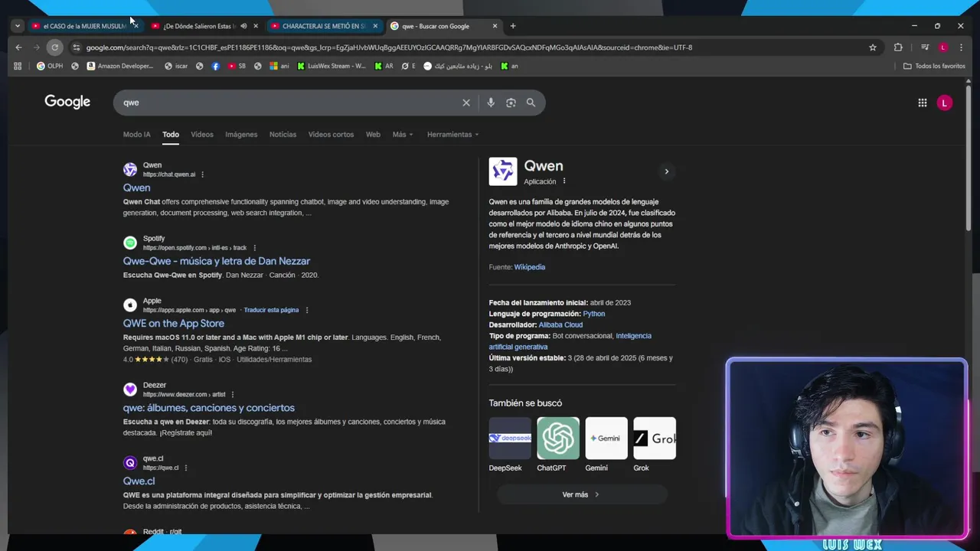This screenshot has width=980, height=551.
Task: Open Google account avatar on page
Action: [x=945, y=103]
